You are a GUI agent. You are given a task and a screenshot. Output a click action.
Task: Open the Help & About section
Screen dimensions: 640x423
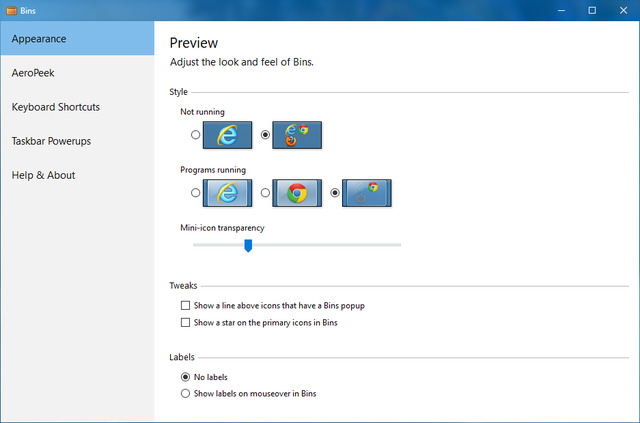43,175
